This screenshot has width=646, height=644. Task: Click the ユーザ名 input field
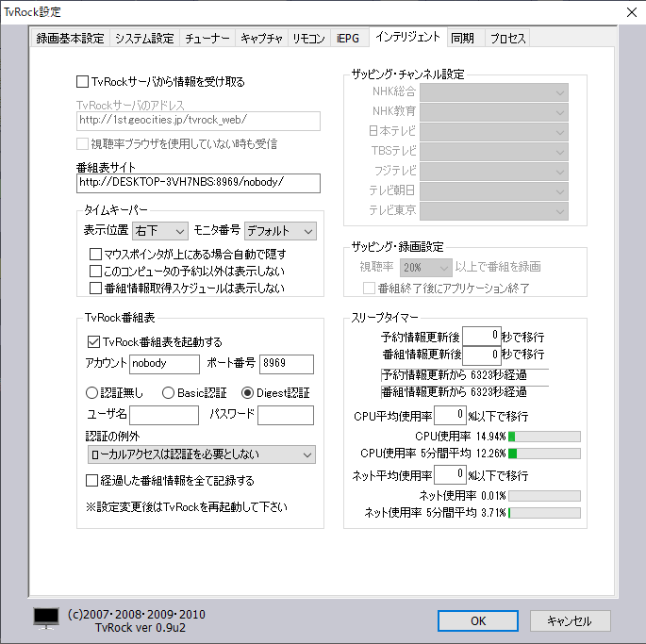pyautogui.click(x=164, y=415)
